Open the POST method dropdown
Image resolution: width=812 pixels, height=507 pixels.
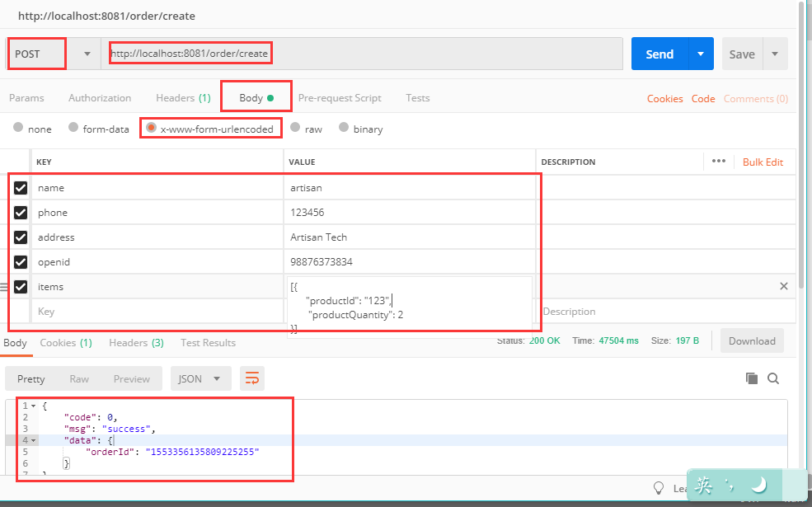(x=87, y=54)
